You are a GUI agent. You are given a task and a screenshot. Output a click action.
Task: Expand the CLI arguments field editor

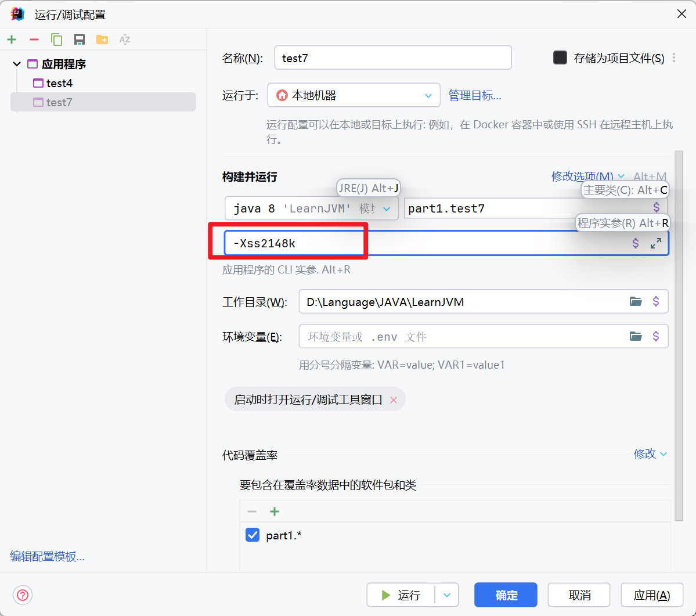(657, 243)
